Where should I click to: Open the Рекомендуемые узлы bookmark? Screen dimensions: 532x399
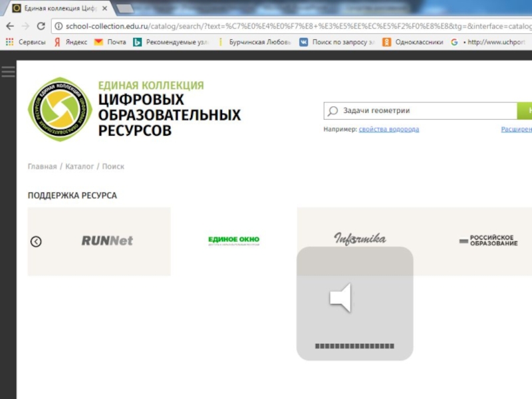point(172,42)
